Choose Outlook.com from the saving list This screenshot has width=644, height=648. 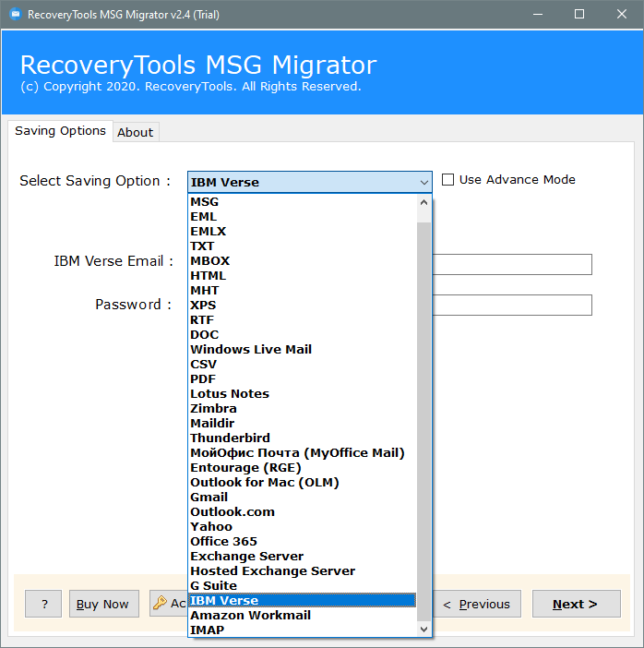[303, 512]
